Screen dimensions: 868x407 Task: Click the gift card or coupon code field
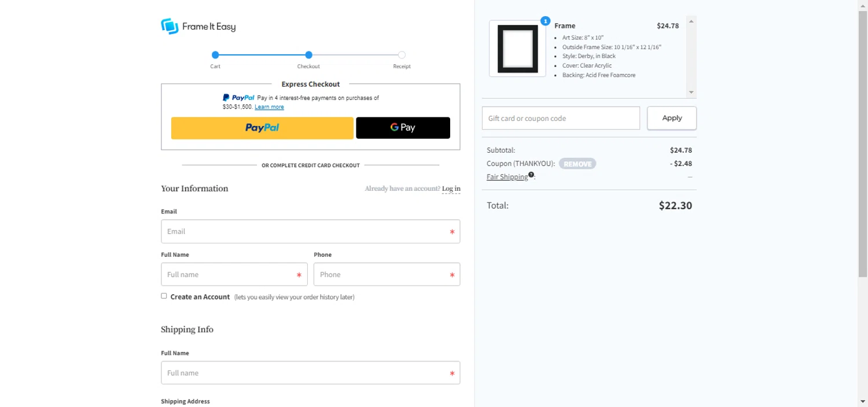click(x=561, y=118)
